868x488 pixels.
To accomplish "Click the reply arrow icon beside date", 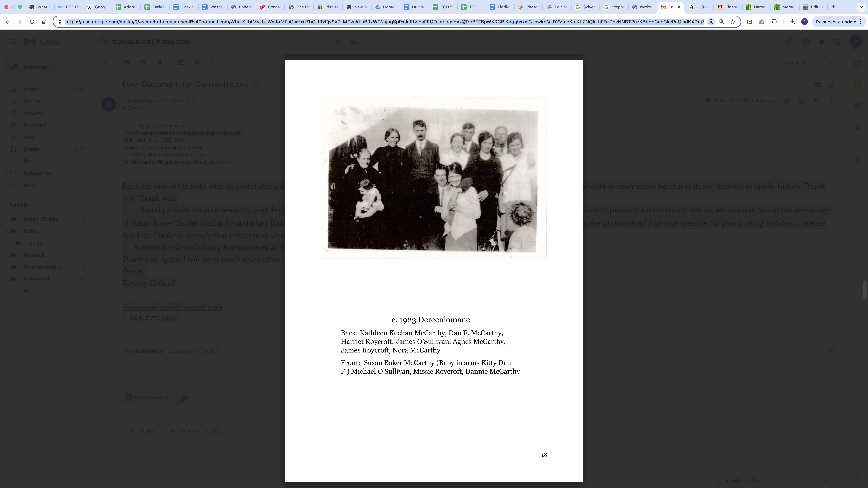I will (x=816, y=101).
